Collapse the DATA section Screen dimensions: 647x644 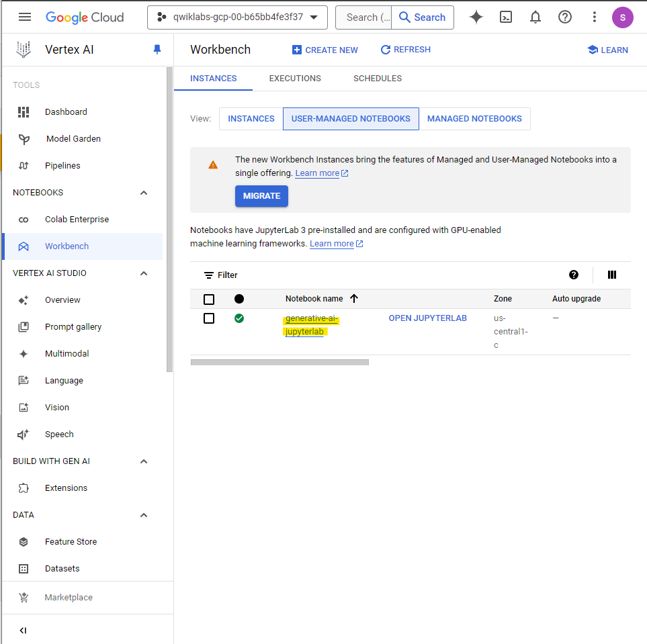[x=144, y=515]
